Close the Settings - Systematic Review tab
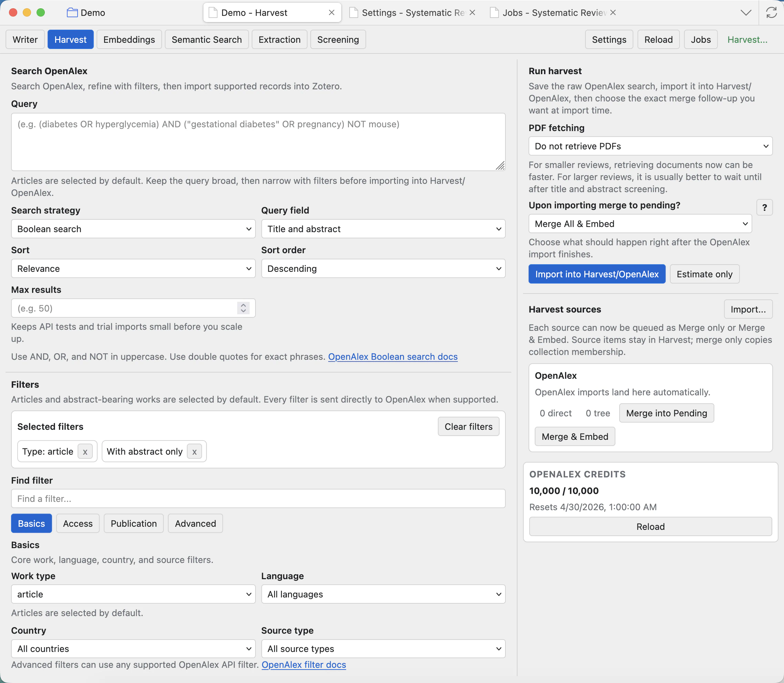The image size is (784, 683). [x=472, y=12]
